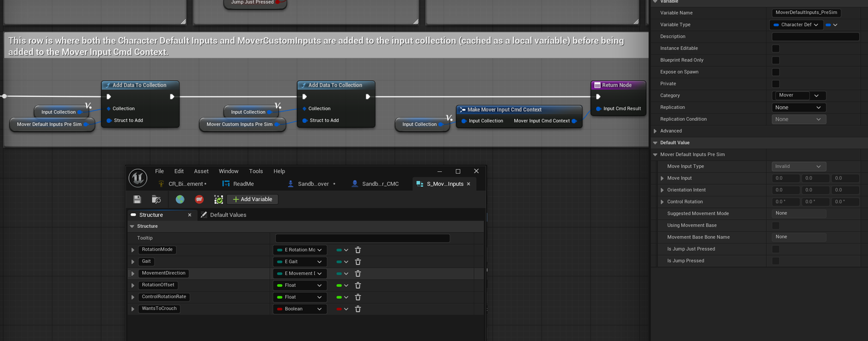Delete the ControlRotationRate variable with its trash icon
This screenshot has height=341, width=868.
point(357,297)
